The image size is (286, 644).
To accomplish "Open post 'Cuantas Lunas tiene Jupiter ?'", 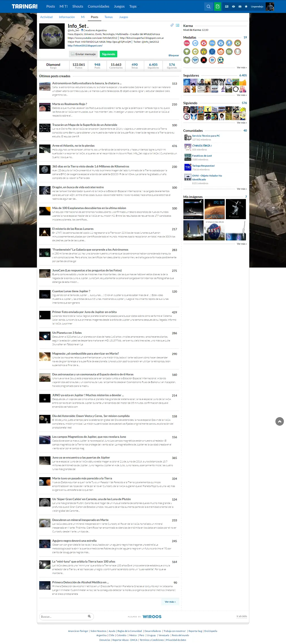I will (71, 291).
